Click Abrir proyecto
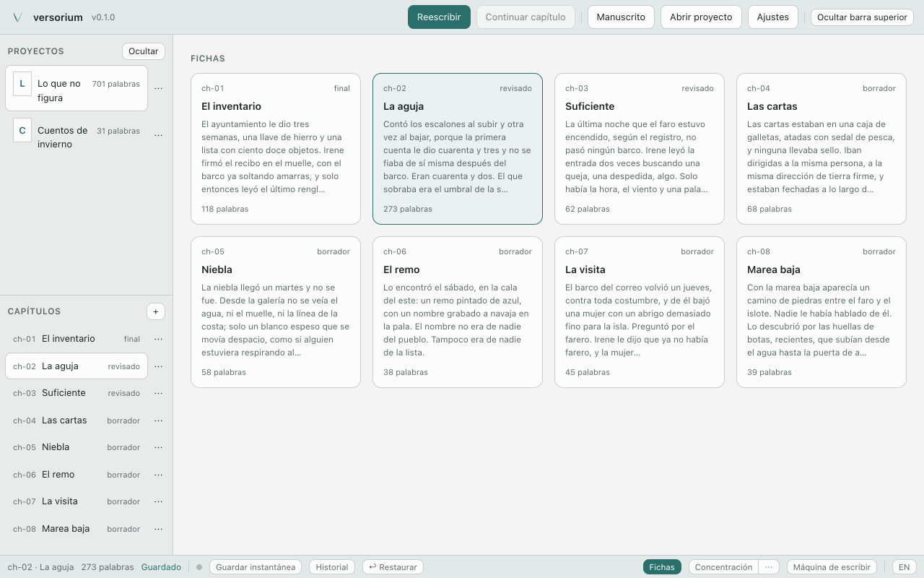924x578 pixels. click(x=701, y=17)
